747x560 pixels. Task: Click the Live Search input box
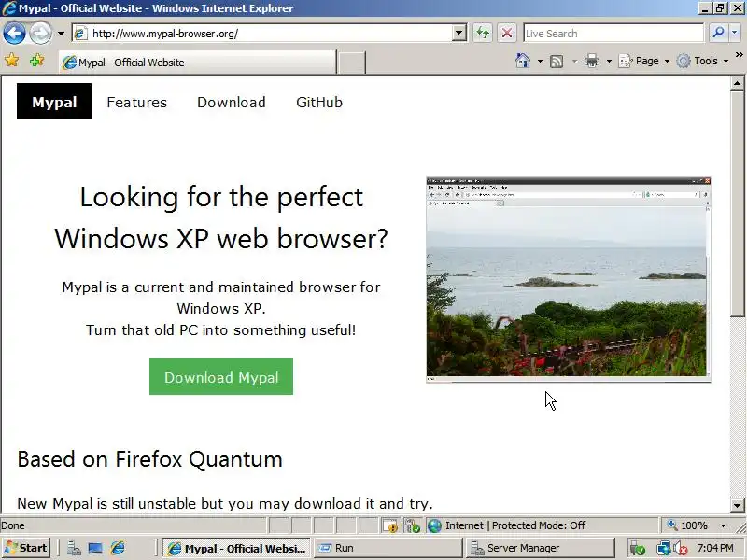(613, 34)
